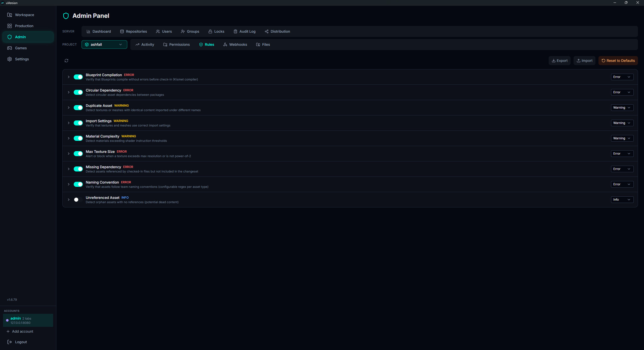This screenshot has width=644, height=350.
Task: Switch to the Repositories tab
Action: click(134, 31)
